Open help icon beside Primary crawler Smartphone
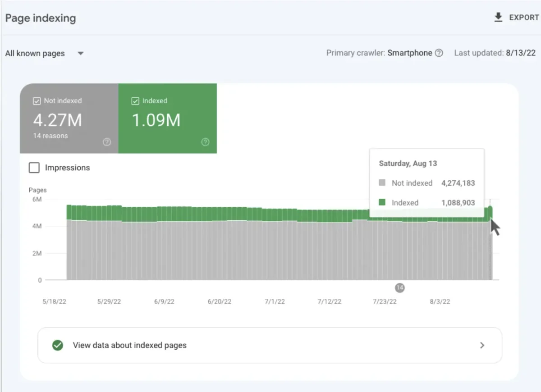The height and width of the screenshot is (392, 541). (439, 53)
